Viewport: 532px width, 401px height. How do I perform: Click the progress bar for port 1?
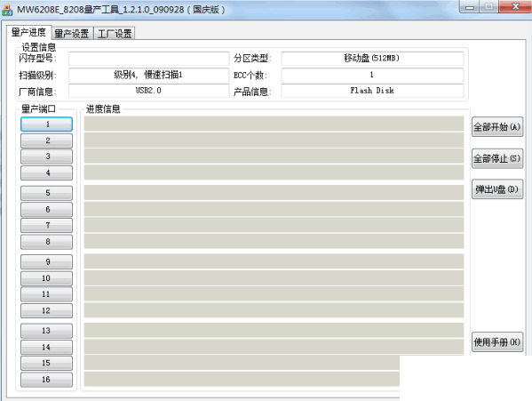[x=274, y=124]
